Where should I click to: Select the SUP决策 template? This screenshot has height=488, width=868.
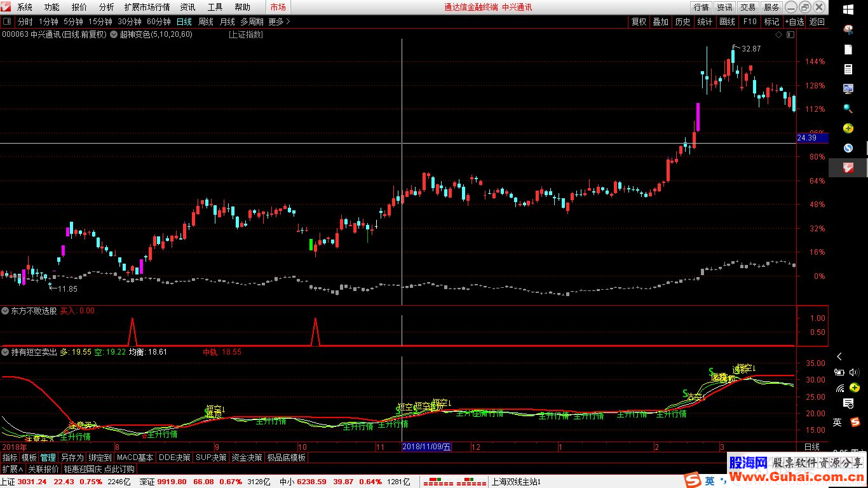[210, 457]
